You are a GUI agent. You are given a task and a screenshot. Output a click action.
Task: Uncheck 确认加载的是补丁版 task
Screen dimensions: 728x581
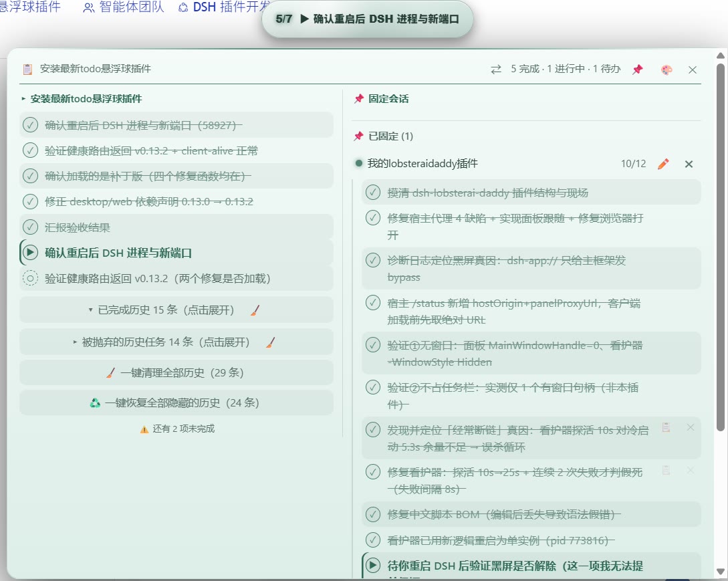pyautogui.click(x=30, y=176)
